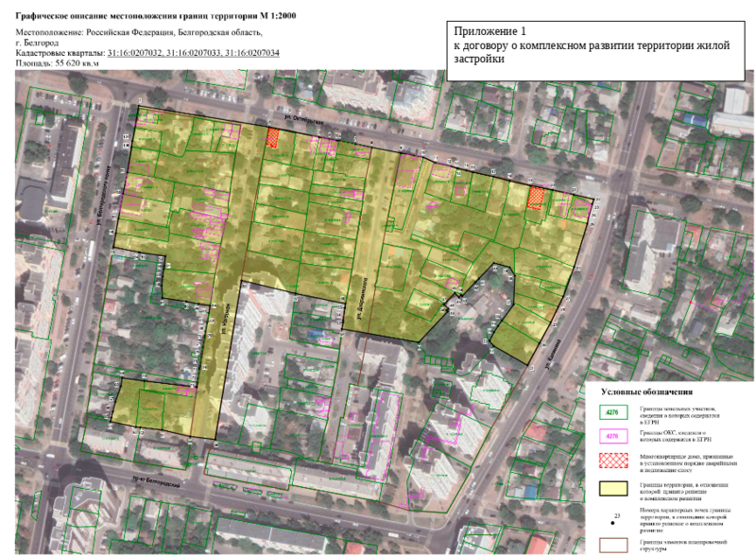The image size is (756, 557).
Task: Click the magenta ':4276' OKS legend swatch
Action: pyautogui.click(x=613, y=436)
